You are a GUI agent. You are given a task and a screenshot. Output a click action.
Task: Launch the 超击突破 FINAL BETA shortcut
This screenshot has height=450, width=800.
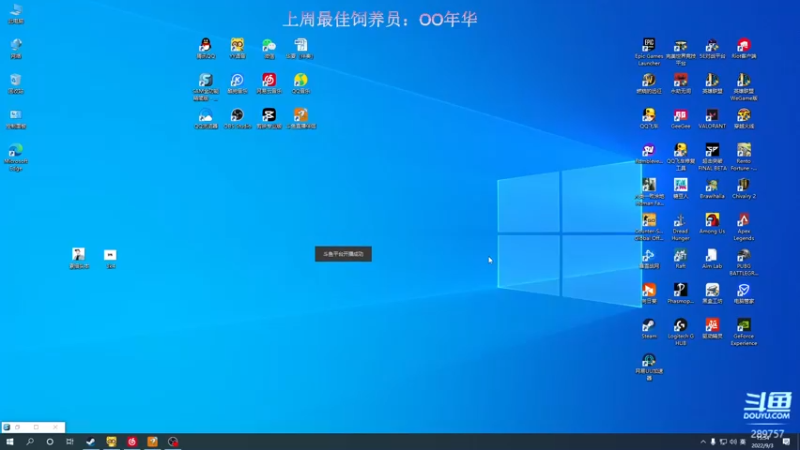click(x=712, y=157)
